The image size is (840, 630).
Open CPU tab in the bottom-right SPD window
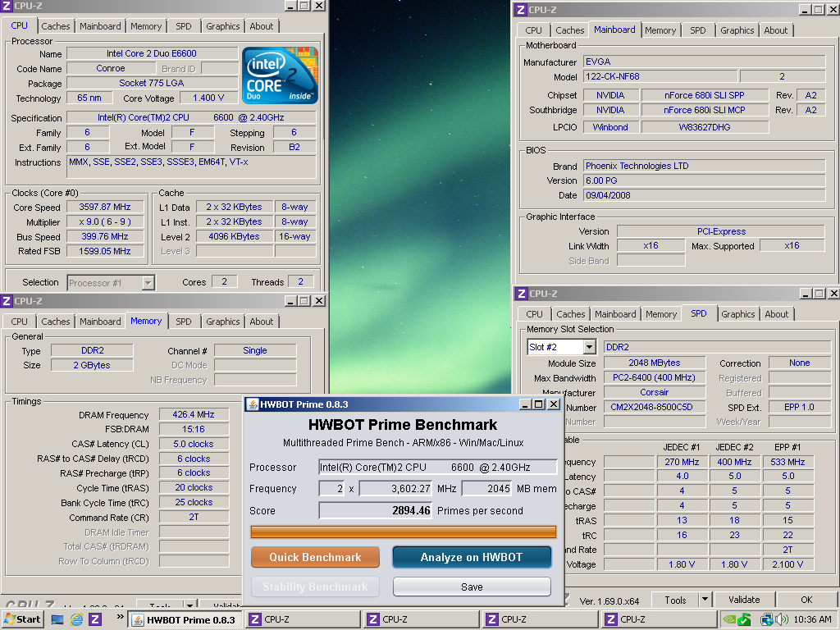click(x=534, y=314)
